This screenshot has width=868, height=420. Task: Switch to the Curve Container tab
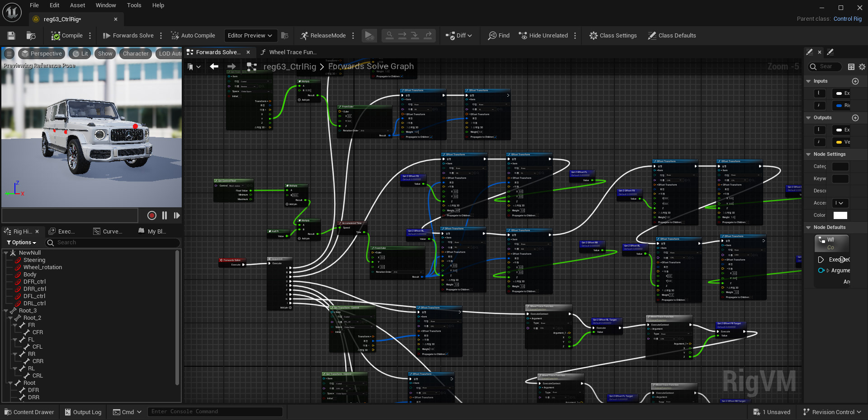click(108, 231)
